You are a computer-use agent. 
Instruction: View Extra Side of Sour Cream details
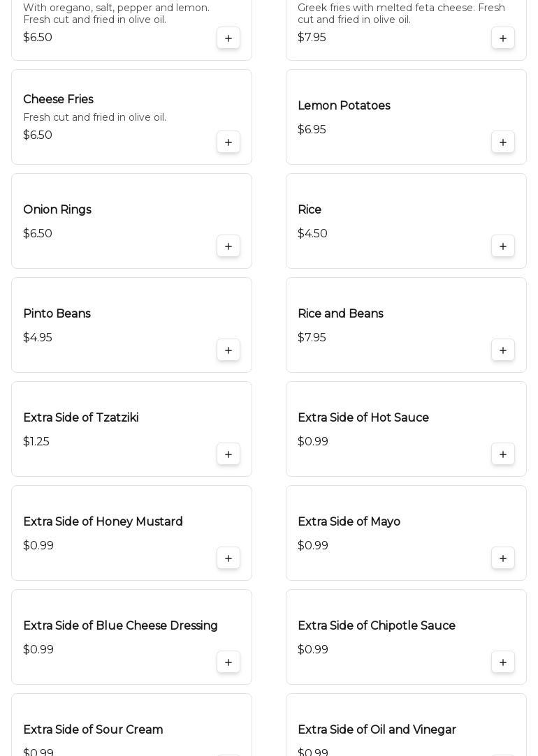coord(93,730)
